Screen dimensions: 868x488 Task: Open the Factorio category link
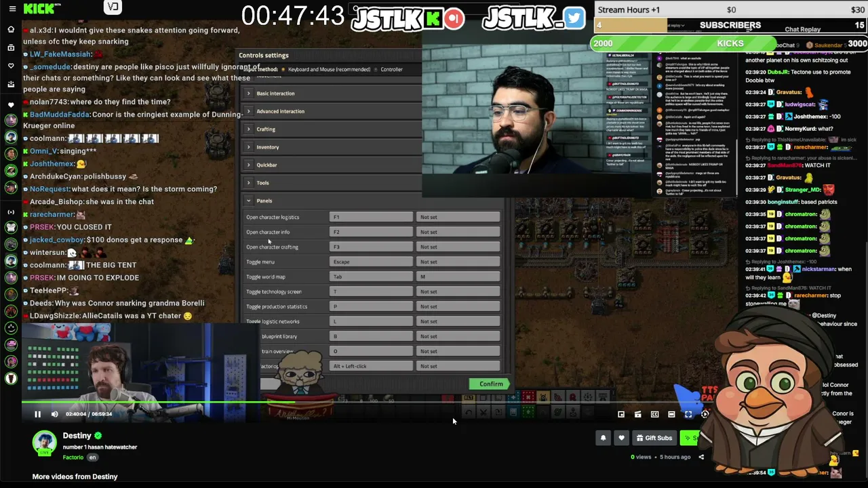73,457
